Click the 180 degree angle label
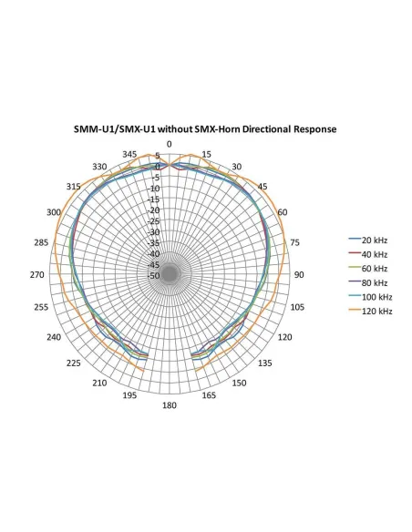The height and width of the screenshot is (532, 412). click(x=170, y=405)
